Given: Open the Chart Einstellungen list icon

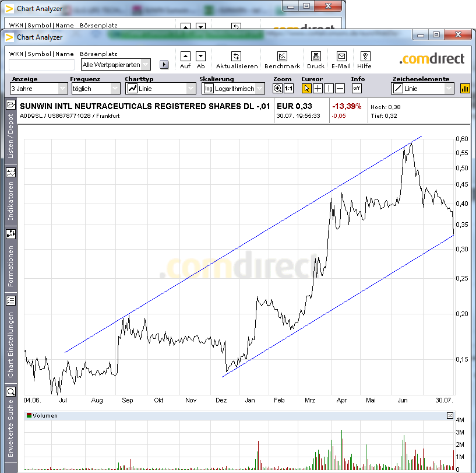Looking at the screenshot, I should [10, 300].
